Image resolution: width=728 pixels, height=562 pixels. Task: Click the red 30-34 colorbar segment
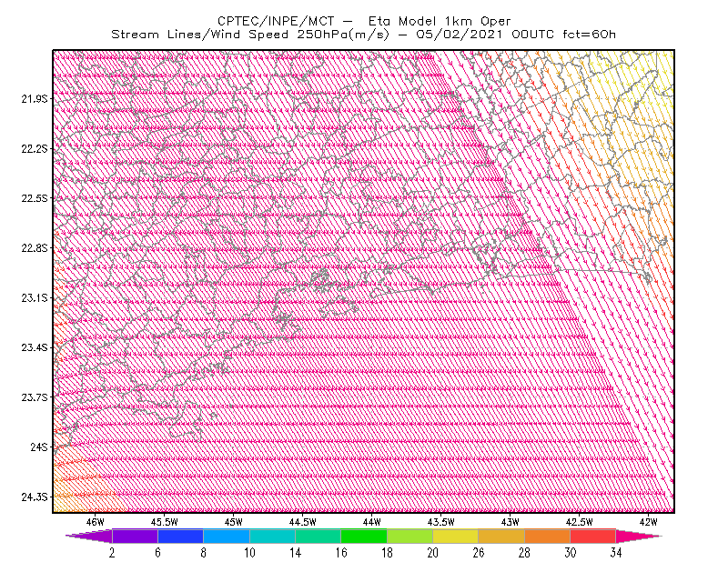click(x=593, y=536)
